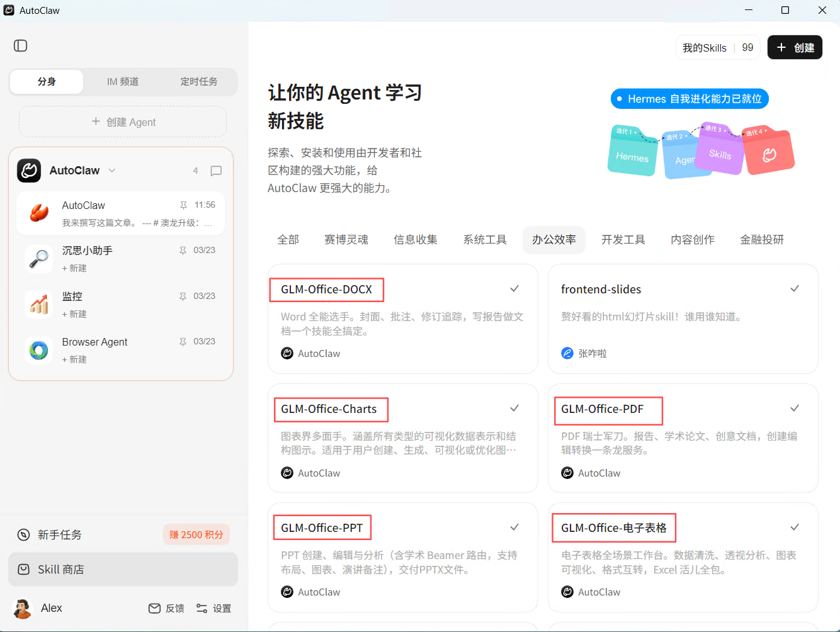Show the 全部 skill category

tap(288, 240)
